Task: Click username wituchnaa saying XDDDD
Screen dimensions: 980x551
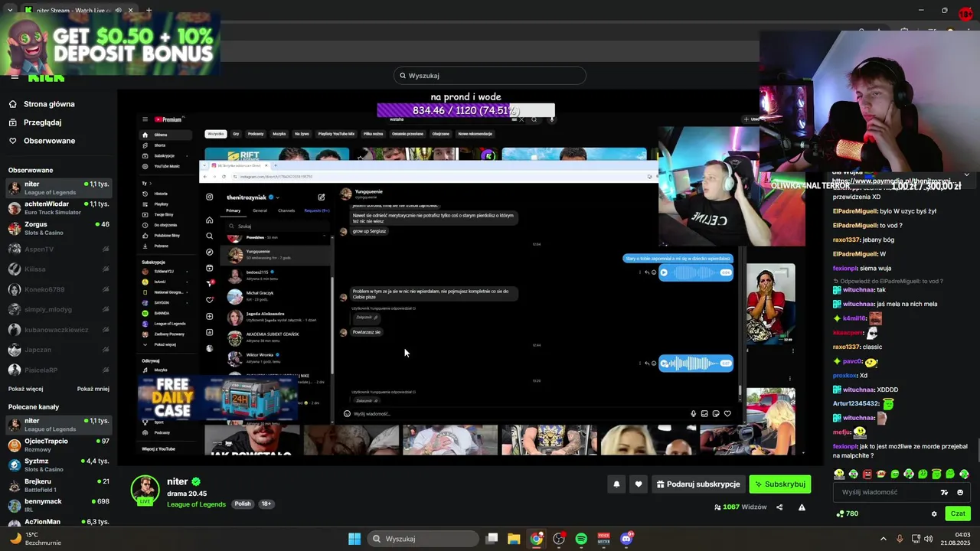Action: (x=858, y=390)
